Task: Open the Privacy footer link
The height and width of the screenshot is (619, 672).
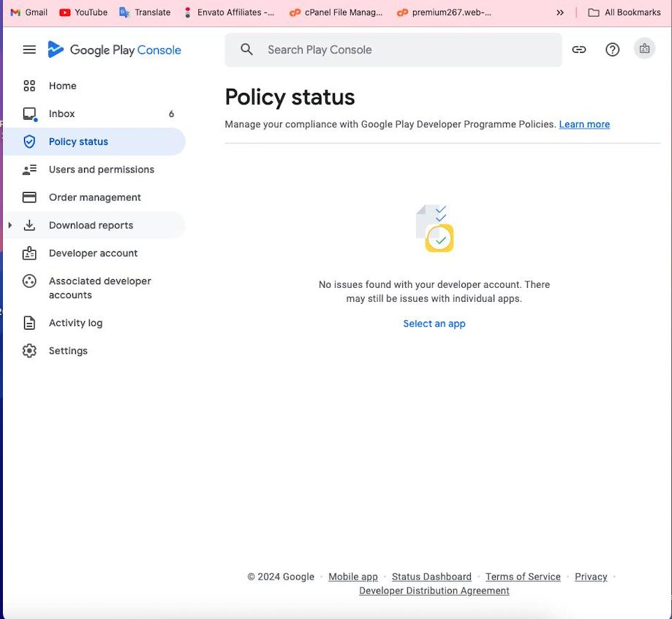Action: point(591,577)
